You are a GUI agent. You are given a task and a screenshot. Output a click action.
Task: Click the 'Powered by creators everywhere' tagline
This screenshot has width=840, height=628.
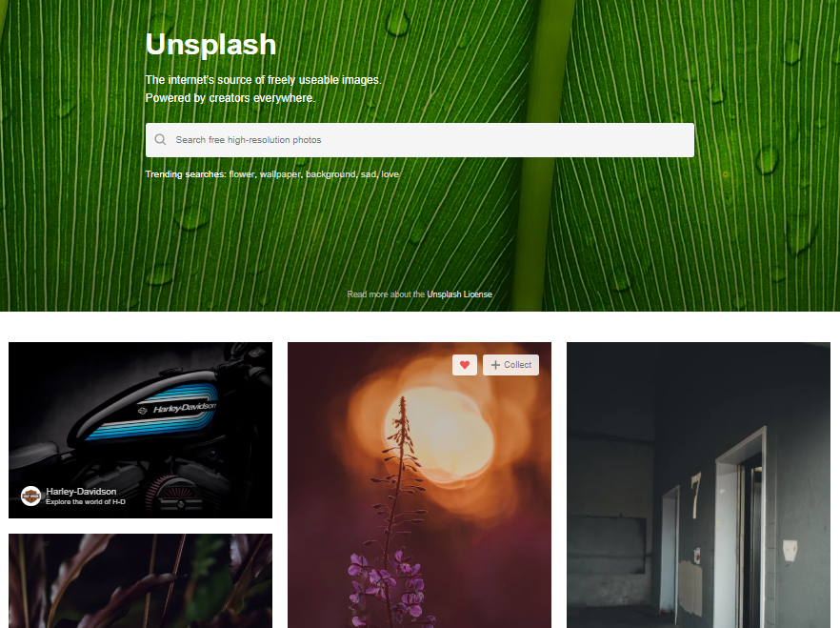tap(230, 98)
